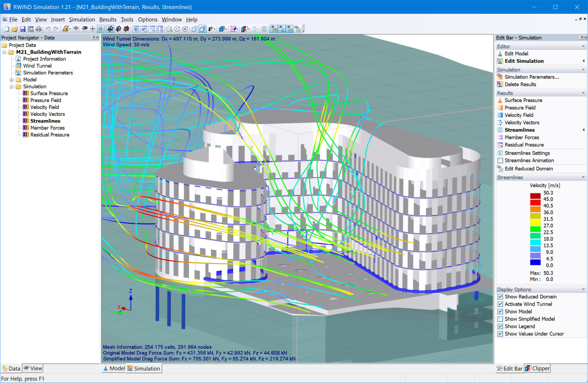Screen dimensions: 588x383
Task: Open Simulation Parameters... in Edit Bar
Action: click(532, 77)
